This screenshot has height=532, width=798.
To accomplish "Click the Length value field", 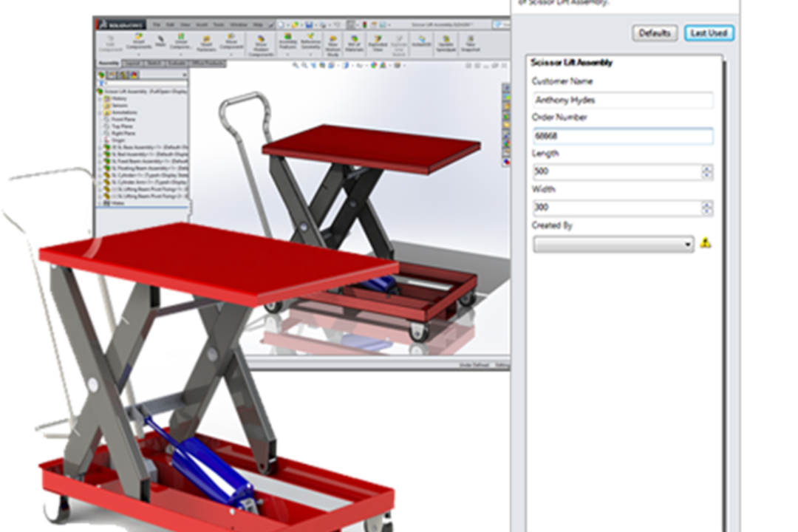I will (617, 171).
